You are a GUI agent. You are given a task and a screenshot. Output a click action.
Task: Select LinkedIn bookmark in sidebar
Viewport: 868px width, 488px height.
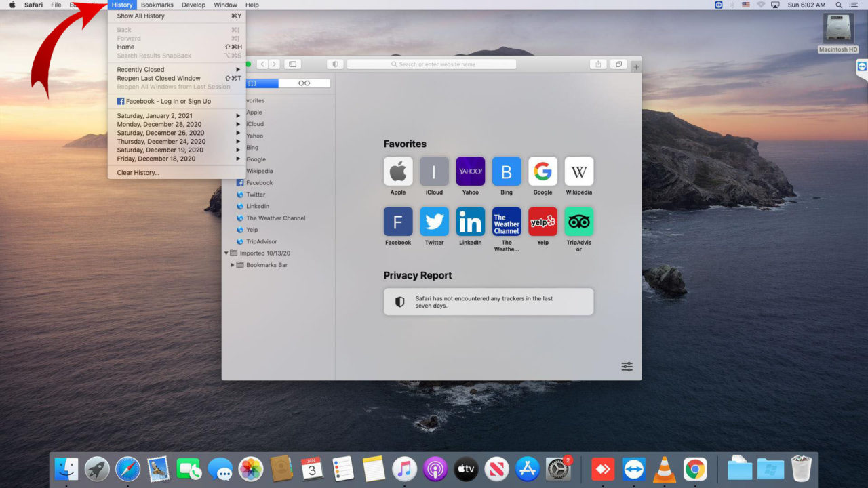[258, 206]
